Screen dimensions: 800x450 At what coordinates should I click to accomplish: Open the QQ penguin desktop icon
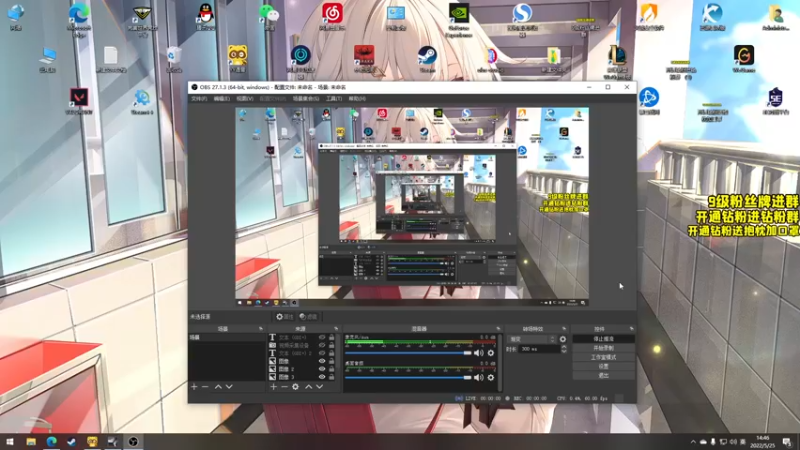coord(205,16)
